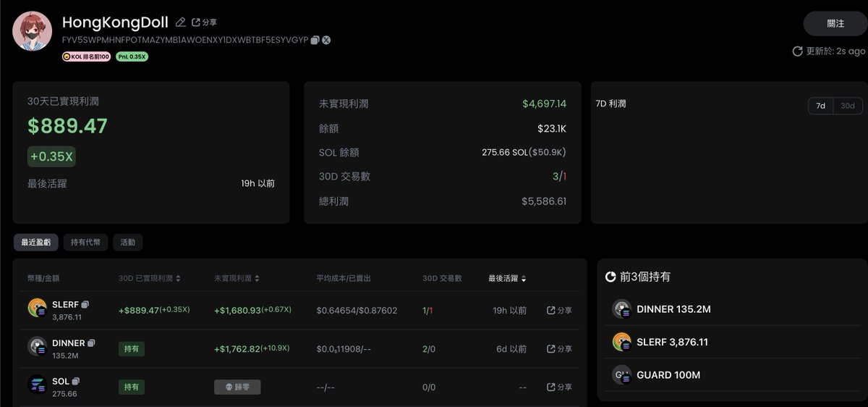Image resolution: width=868 pixels, height=407 pixels.
Task: Click the +0.35X multiplier badge
Action: coord(51,156)
